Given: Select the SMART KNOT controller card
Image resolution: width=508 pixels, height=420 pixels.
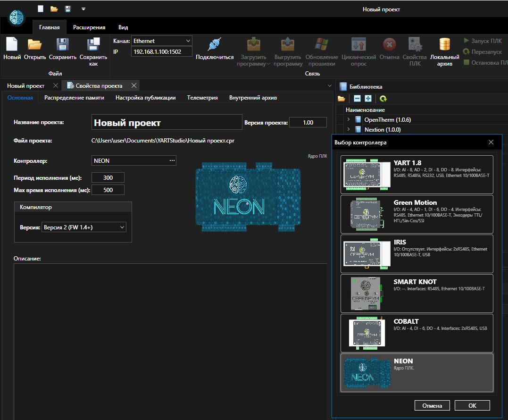Looking at the screenshot, I should tap(417, 293).
